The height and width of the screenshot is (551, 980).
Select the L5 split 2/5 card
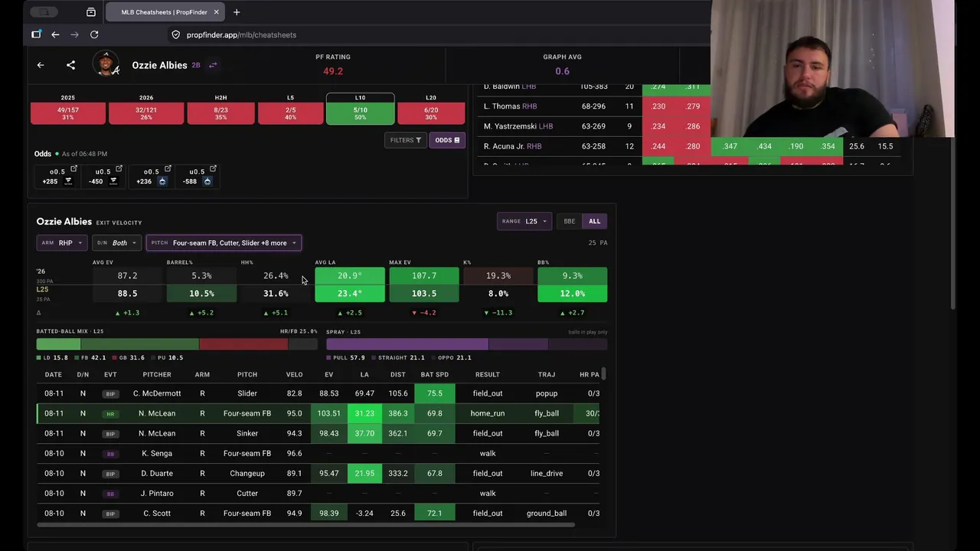point(291,112)
